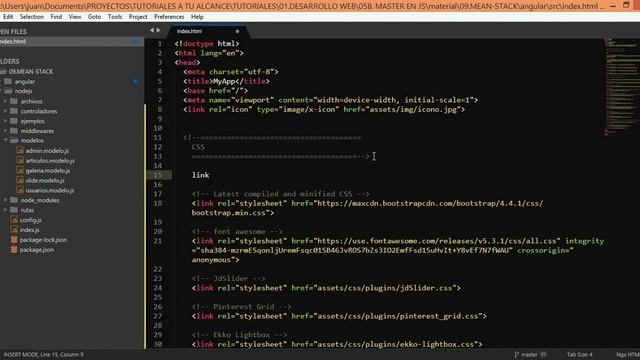The width and height of the screenshot is (640, 360).
Task: Open the Help menu
Action: pos(197,17)
